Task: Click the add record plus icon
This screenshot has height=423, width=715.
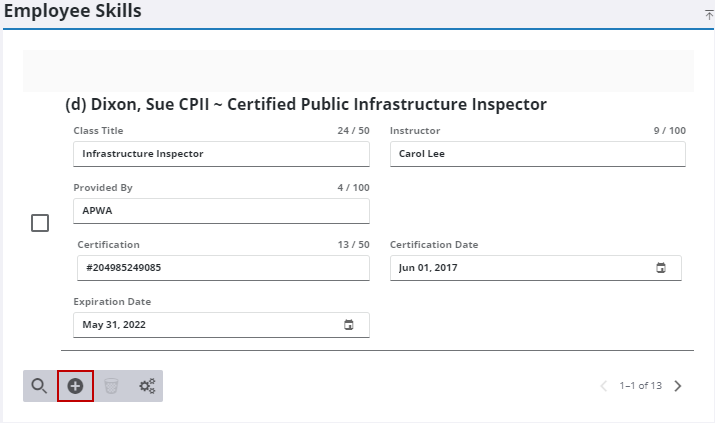Action: click(75, 386)
